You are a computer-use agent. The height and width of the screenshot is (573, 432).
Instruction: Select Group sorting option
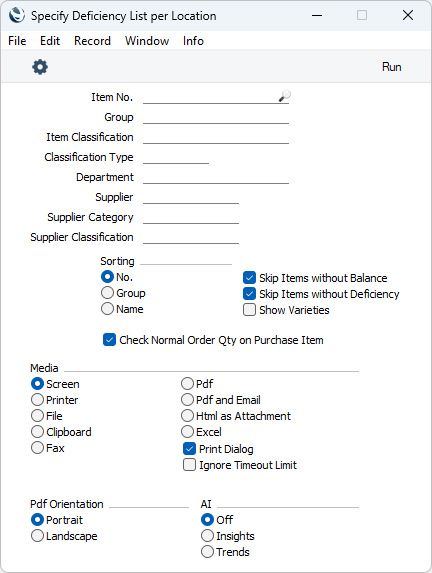107,293
